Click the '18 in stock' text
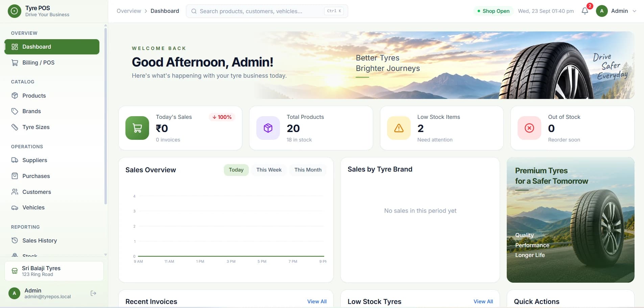The image size is (644, 308). tap(299, 140)
